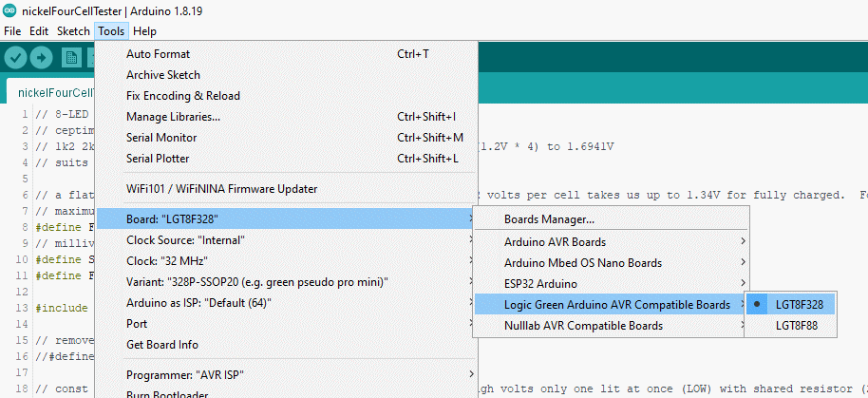Screen dimensions: 868x398
Task: Choose Fix Encoding & Reload
Action: tap(287, 96)
